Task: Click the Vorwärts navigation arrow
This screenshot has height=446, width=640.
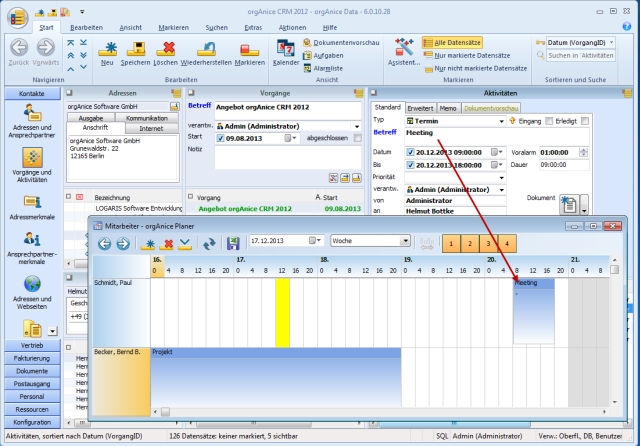Action: 45,48
